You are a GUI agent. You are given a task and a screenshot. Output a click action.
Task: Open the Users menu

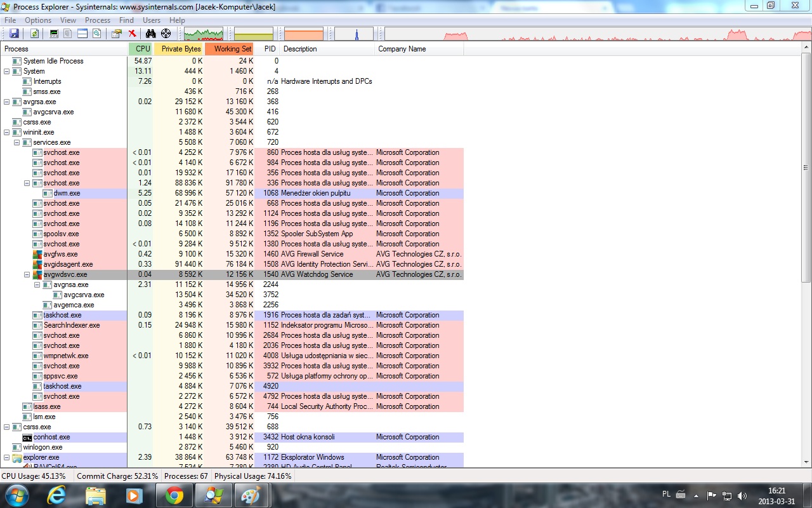152,20
